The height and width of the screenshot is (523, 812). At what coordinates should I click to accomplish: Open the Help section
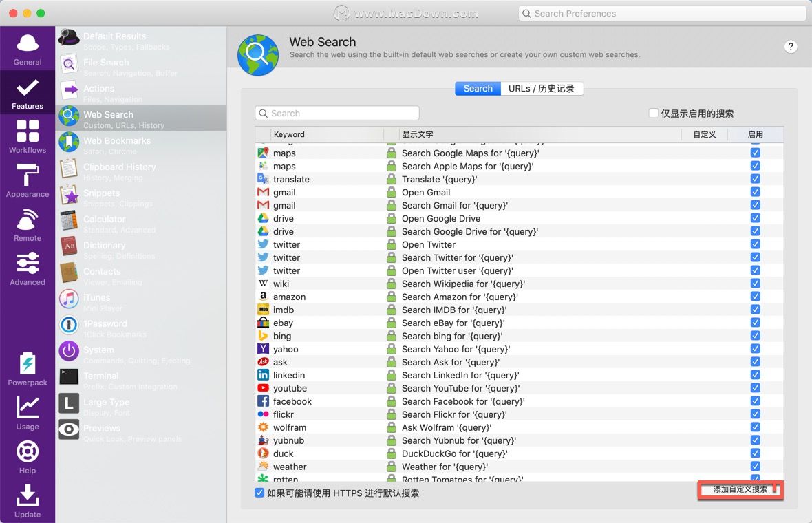[x=28, y=457]
